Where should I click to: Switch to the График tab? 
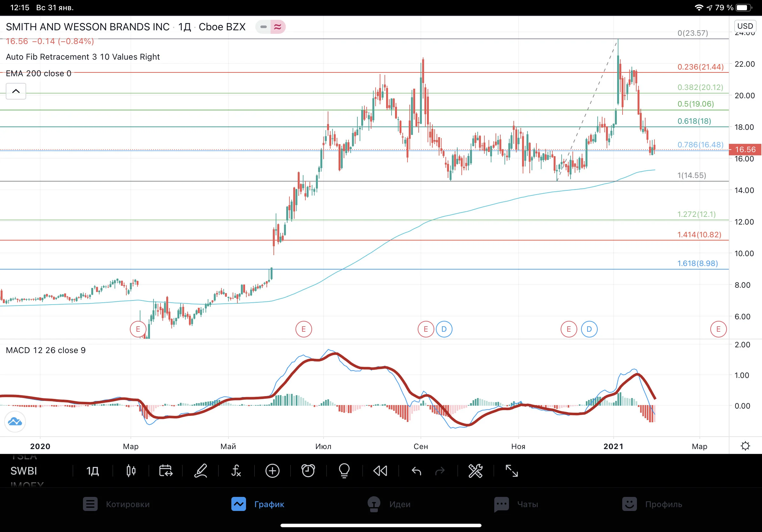[258, 504]
